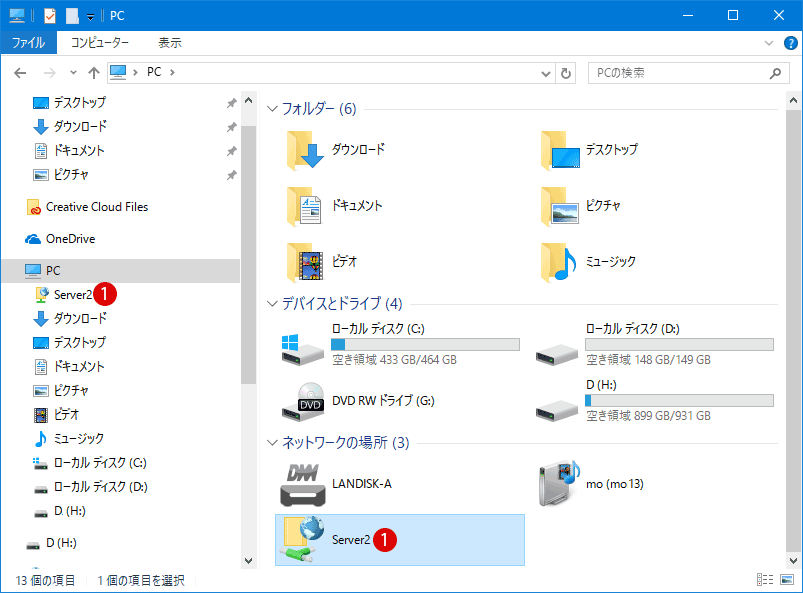Image resolution: width=803 pixels, height=593 pixels.
Task: Select the D (H:) drive in main pane
Action: pyautogui.click(x=654, y=400)
